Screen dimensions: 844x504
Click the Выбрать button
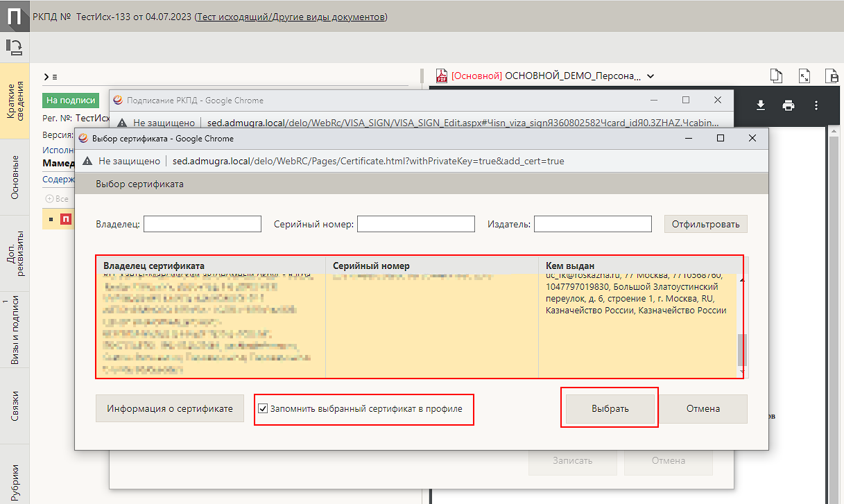pos(610,408)
